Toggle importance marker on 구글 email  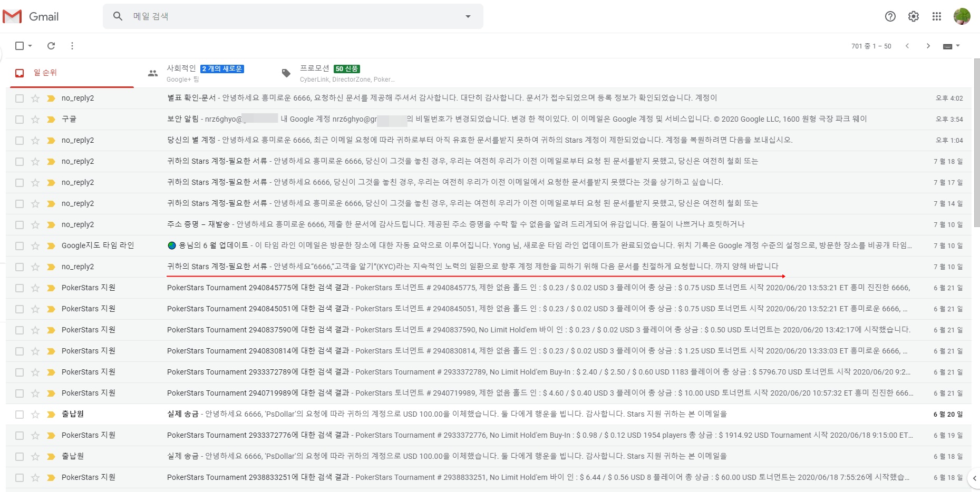tap(51, 119)
